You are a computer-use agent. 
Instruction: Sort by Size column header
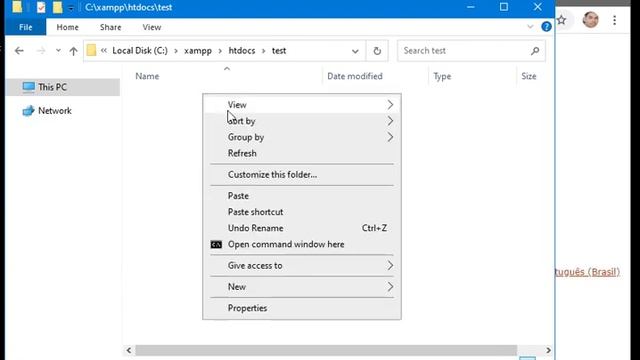click(x=529, y=76)
